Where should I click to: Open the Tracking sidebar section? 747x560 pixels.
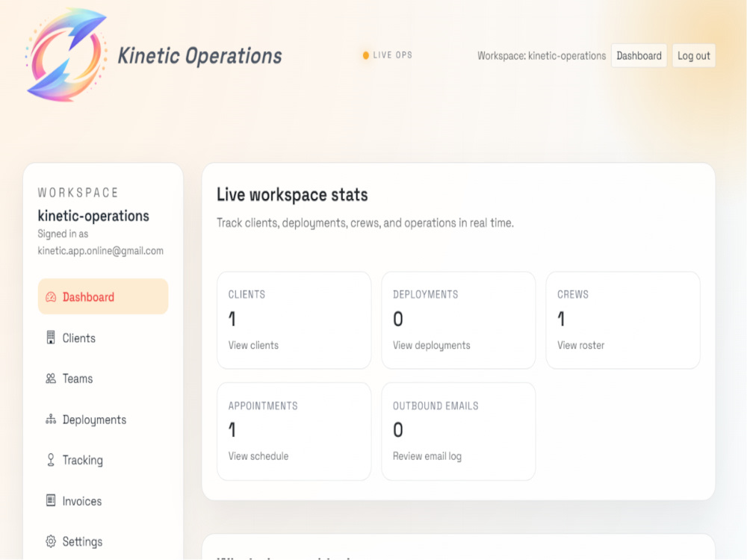coord(103,460)
